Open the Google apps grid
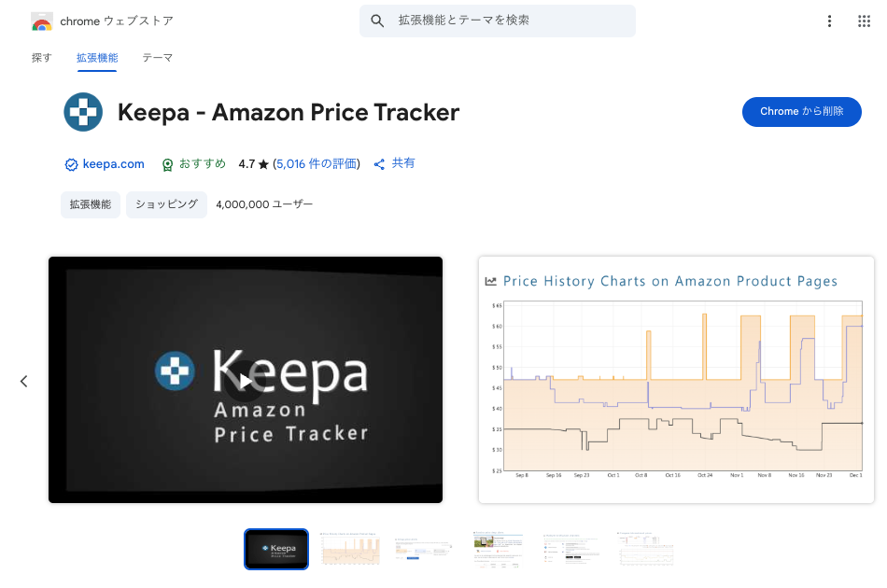The height and width of the screenshot is (588, 887). click(864, 21)
